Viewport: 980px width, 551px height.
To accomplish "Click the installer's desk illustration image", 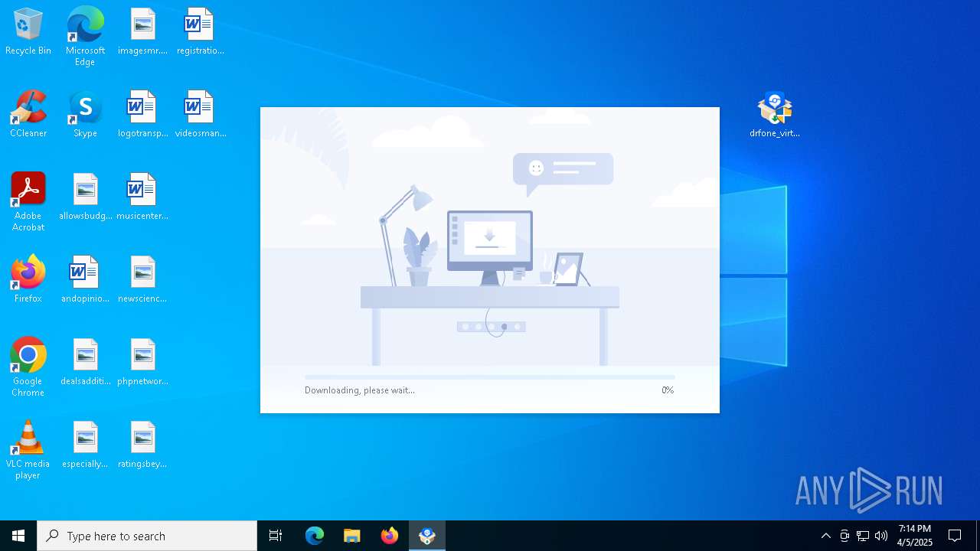I will coord(490,237).
